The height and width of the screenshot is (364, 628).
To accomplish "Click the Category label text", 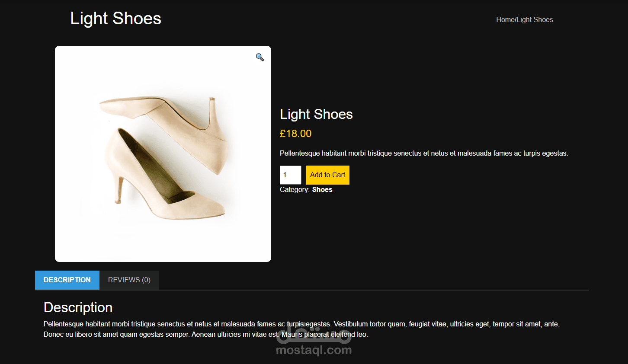I will (294, 190).
